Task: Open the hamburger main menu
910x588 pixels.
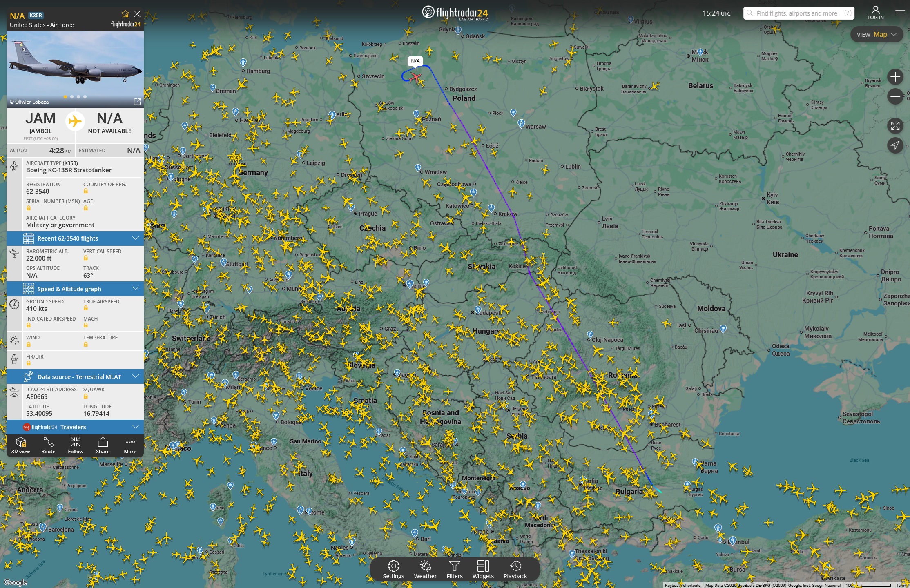Action: click(900, 13)
